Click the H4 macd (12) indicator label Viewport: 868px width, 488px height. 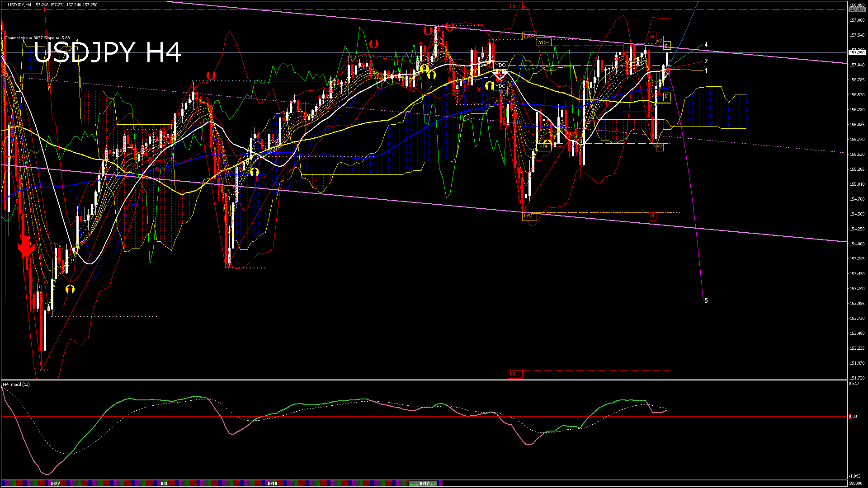pos(17,385)
